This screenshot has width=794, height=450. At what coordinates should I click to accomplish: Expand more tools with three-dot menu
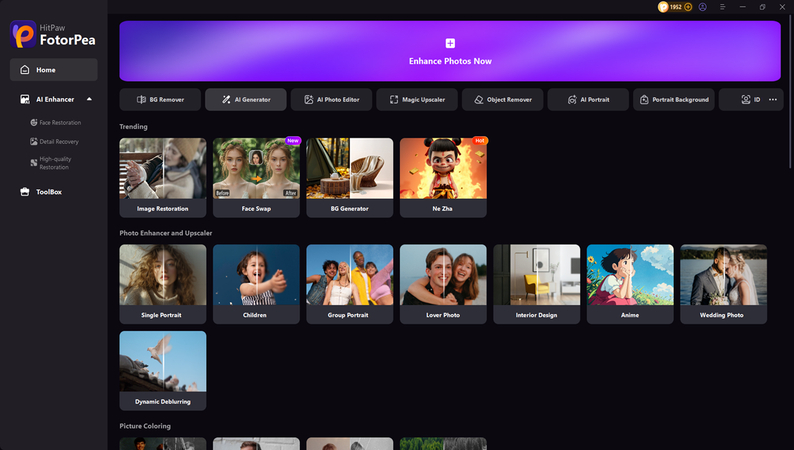773,100
